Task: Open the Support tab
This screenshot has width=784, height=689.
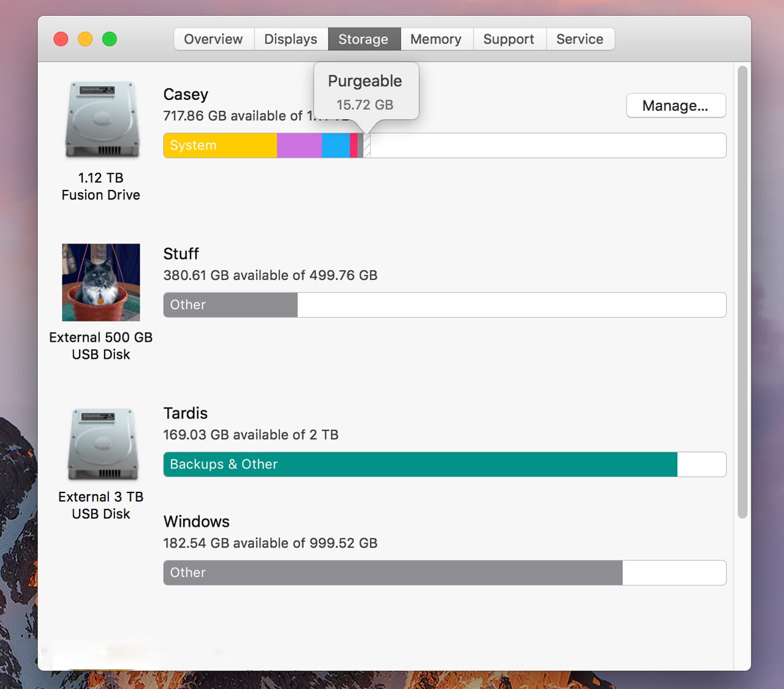Action: click(x=508, y=39)
